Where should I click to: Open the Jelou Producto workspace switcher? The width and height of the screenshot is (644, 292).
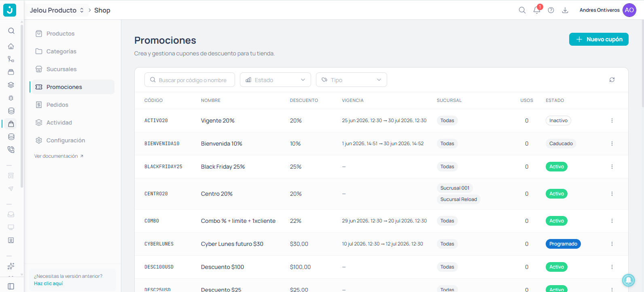(57, 10)
